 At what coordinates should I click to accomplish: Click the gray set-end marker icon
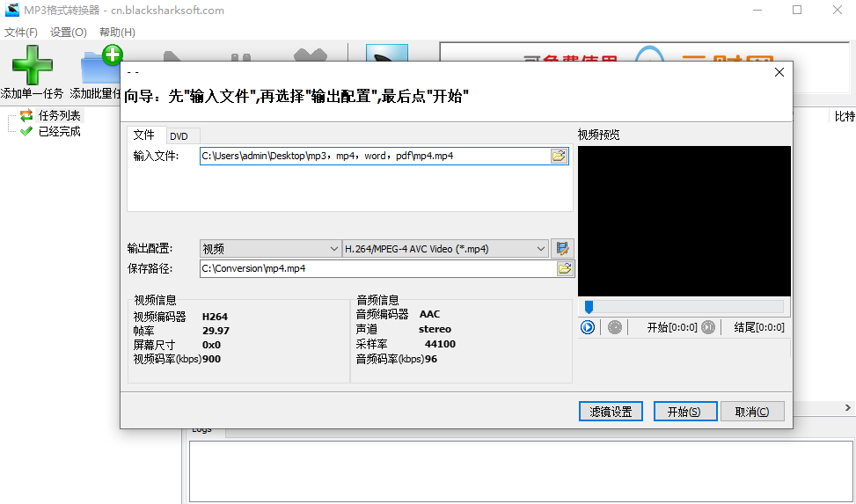(x=708, y=327)
